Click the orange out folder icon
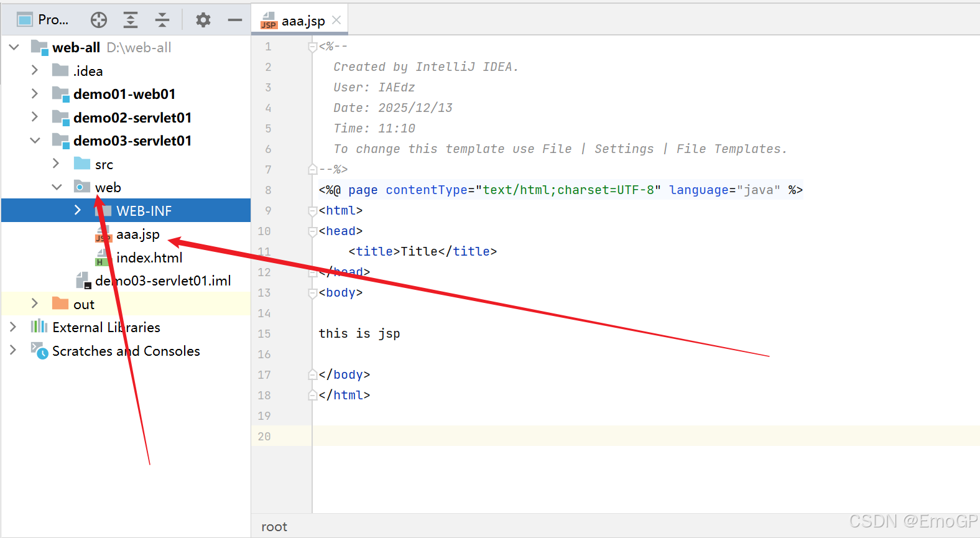Screen dimensions: 980x538 point(60,304)
